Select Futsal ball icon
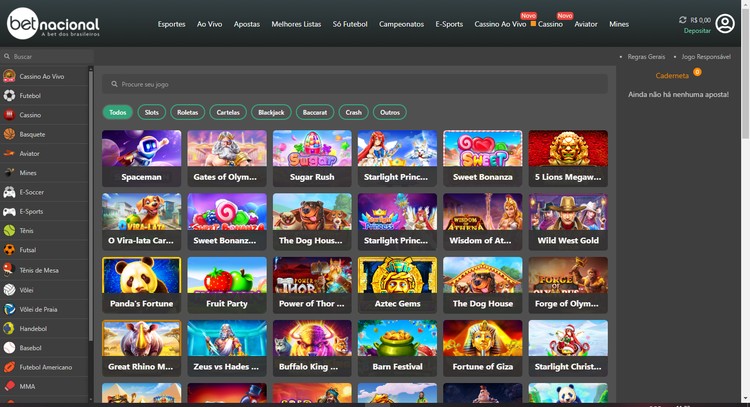 point(9,250)
